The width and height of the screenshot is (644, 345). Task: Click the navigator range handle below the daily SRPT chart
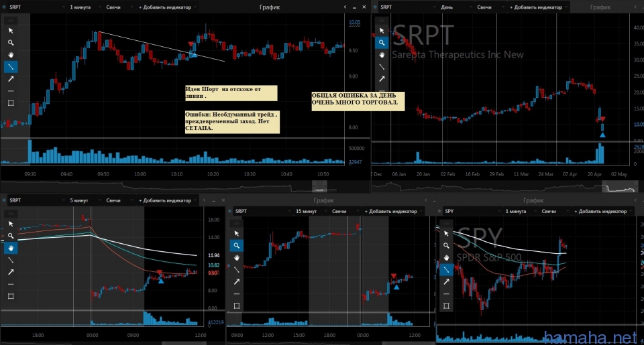click(x=621, y=187)
